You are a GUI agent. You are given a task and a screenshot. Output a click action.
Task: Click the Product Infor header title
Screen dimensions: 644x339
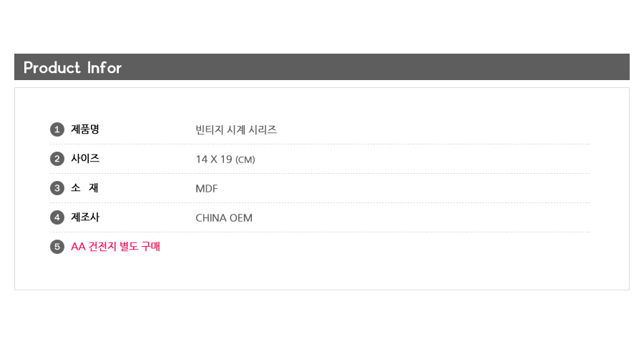72,68
